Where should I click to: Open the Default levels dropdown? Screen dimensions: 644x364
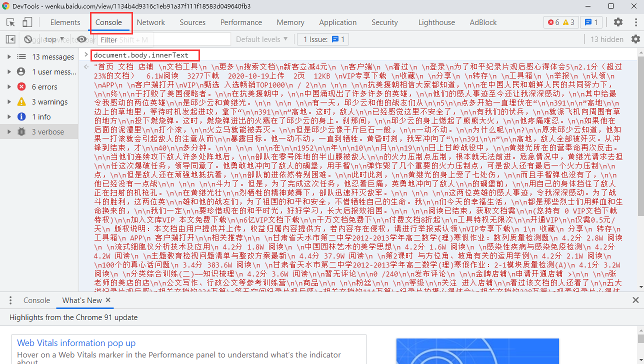coord(262,39)
